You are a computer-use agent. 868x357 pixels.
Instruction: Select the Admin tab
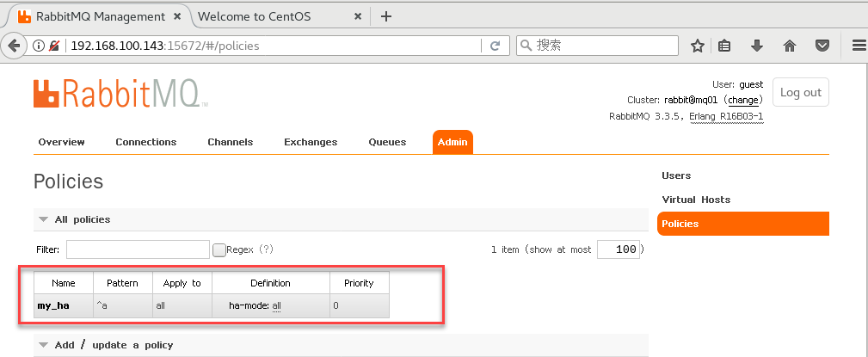[x=452, y=142]
